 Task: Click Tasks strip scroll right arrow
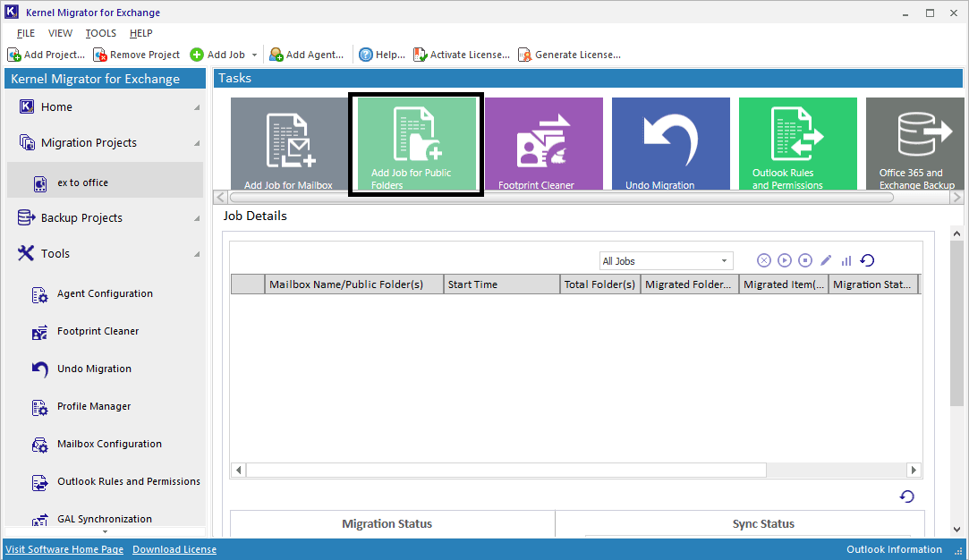click(x=956, y=198)
